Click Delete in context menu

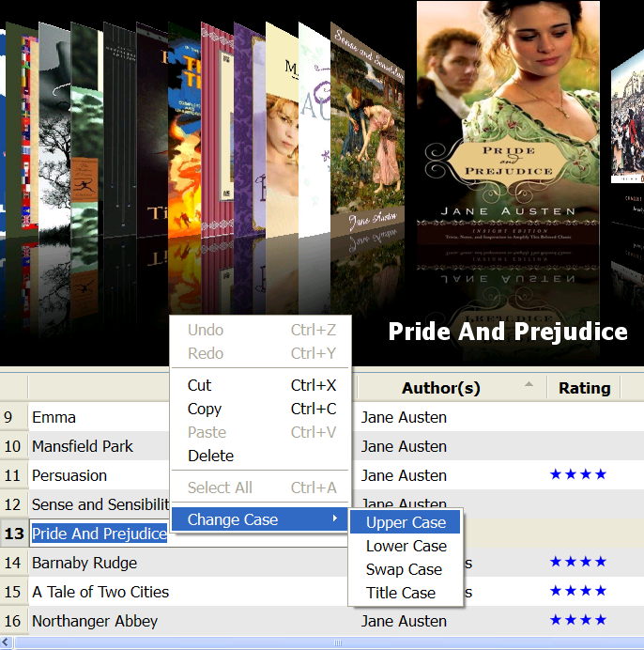pos(259,456)
